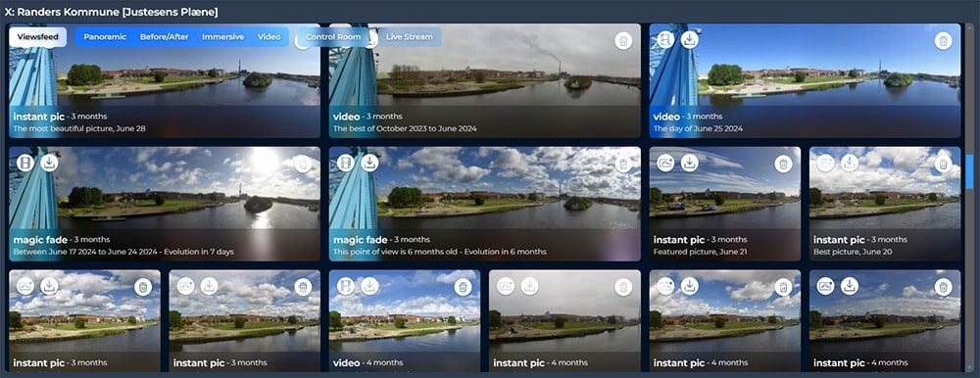The width and height of the screenshot is (980, 378).
Task: Click image icon on 'Best picture, June 20' card
Action: (x=825, y=164)
